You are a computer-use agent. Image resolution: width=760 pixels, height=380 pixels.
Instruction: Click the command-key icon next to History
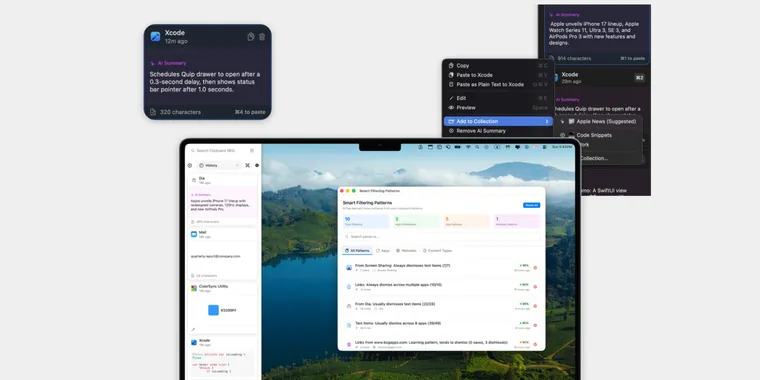247,165
